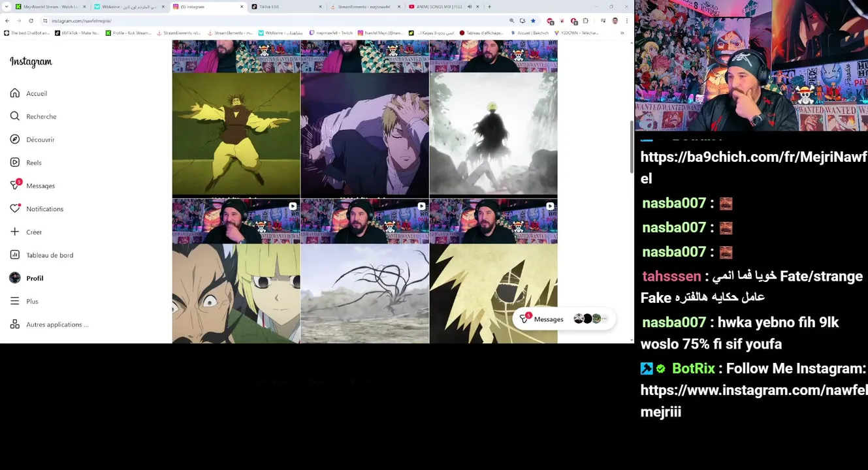Click the Créer plus icon
This screenshot has height=470, width=868.
click(14, 232)
